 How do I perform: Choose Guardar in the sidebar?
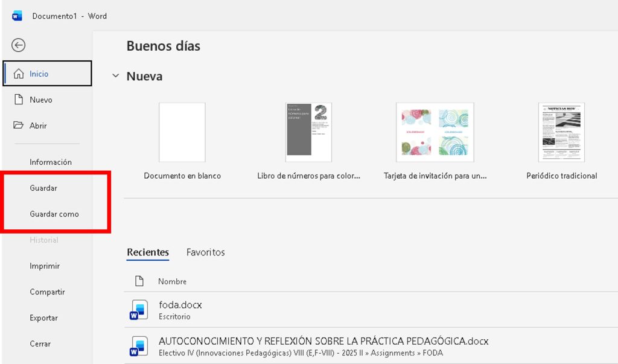[x=43, y=188]
